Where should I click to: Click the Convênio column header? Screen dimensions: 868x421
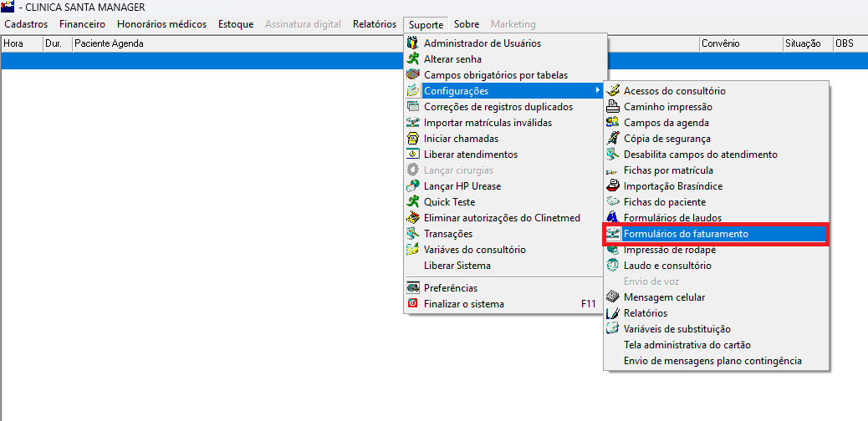(719, 43)
